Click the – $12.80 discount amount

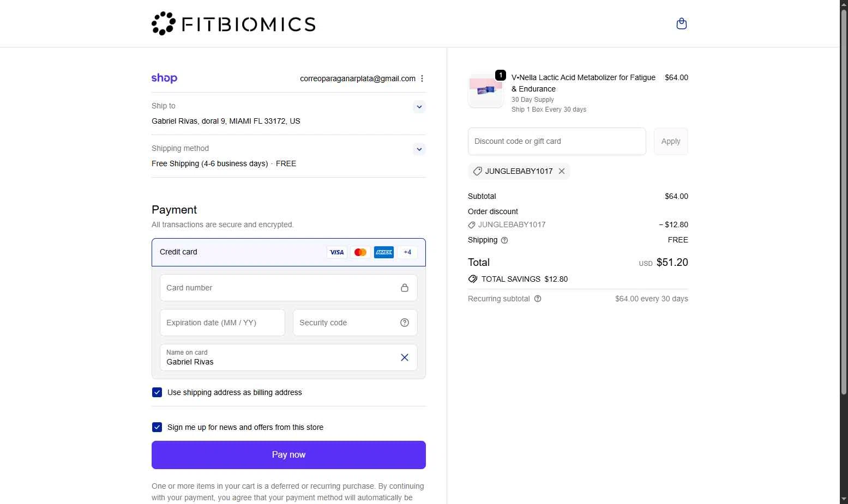pyautogui.click(x=673, y=224)
